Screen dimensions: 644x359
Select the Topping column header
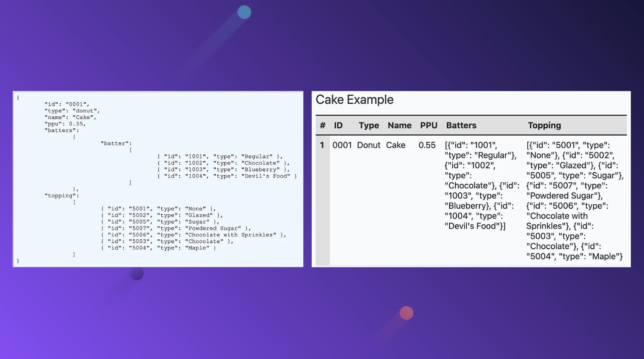[x=545, y=125]
